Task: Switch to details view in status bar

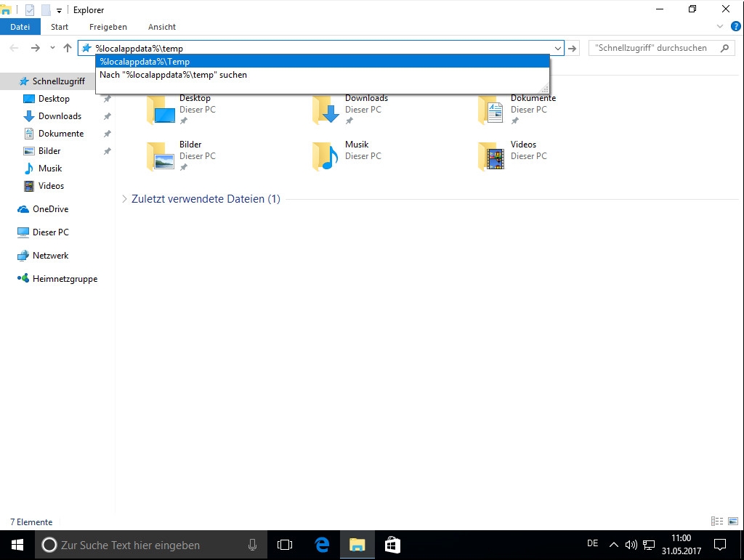Action: click(717, 522)
